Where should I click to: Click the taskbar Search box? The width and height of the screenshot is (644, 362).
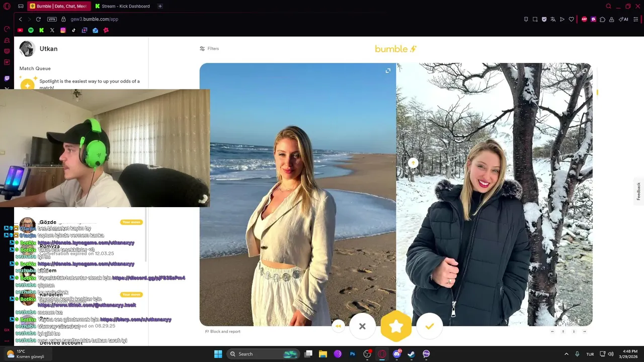(x=262, y=354)
